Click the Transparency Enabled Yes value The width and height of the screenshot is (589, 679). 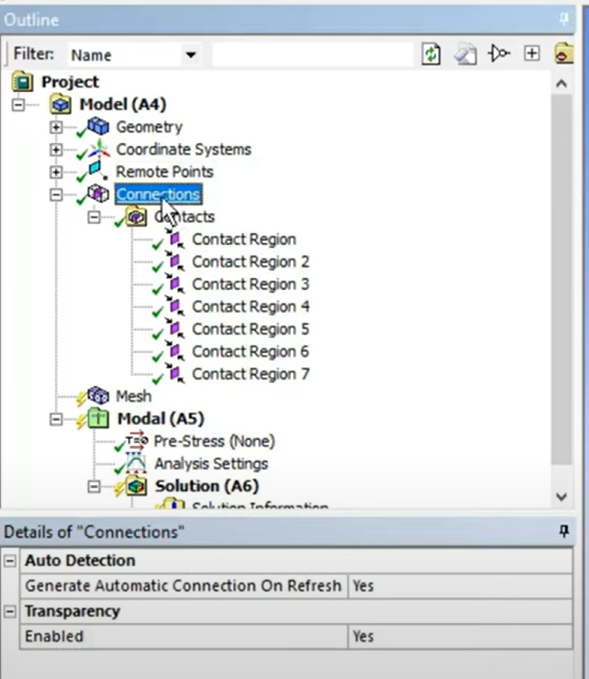460,636
